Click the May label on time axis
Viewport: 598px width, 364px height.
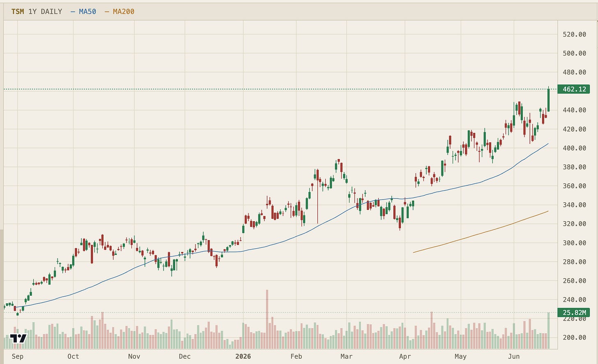tap(460, 356)
